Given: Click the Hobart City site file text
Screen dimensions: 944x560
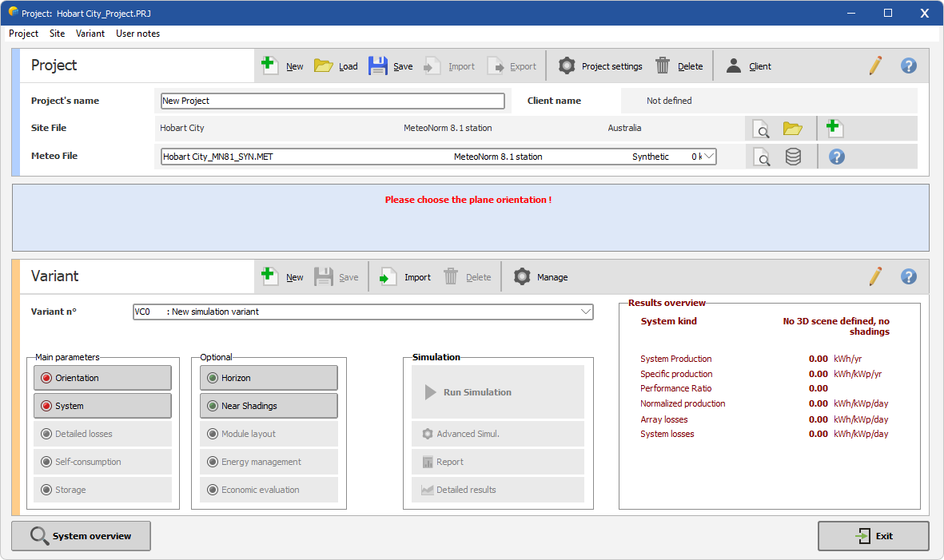Looking at the screenshot, I should tap(181, 128).
